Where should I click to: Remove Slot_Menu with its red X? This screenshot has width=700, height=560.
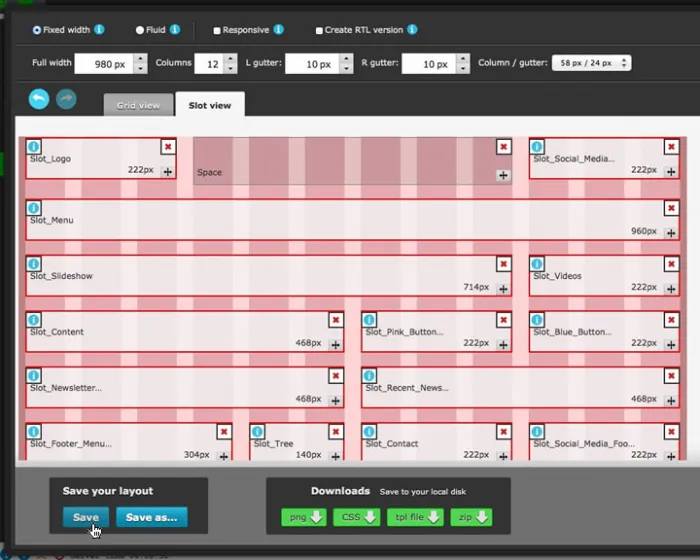point(671,208)
